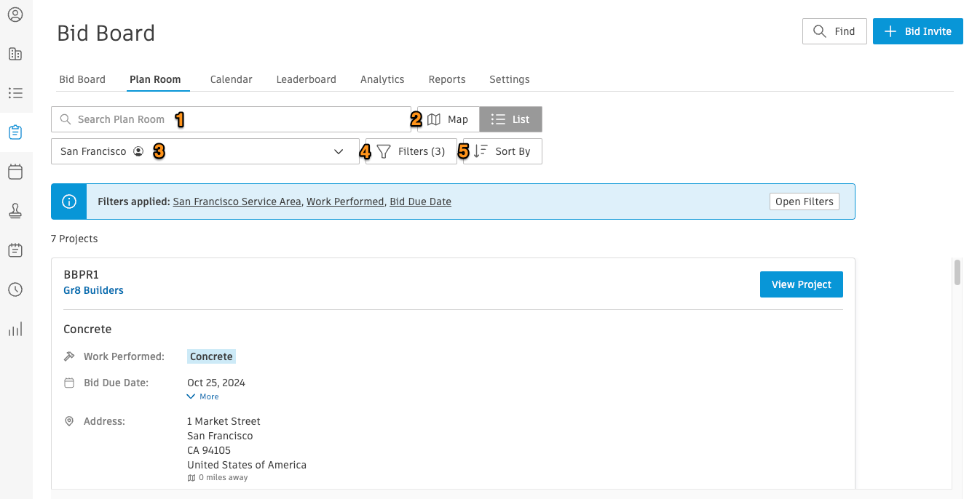Click the stamp icon in the left sidebar
Screen dimensions: 980x499
click(x=15, y=210)
